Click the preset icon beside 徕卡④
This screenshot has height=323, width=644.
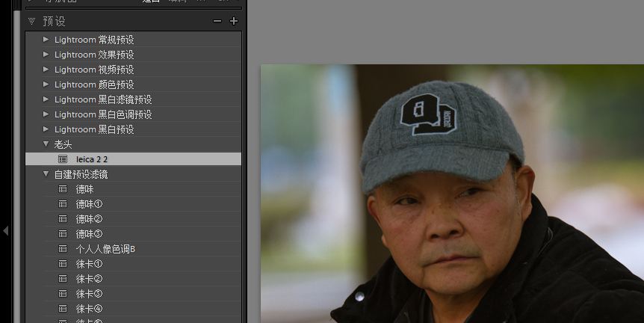click(x=63, y=309)
